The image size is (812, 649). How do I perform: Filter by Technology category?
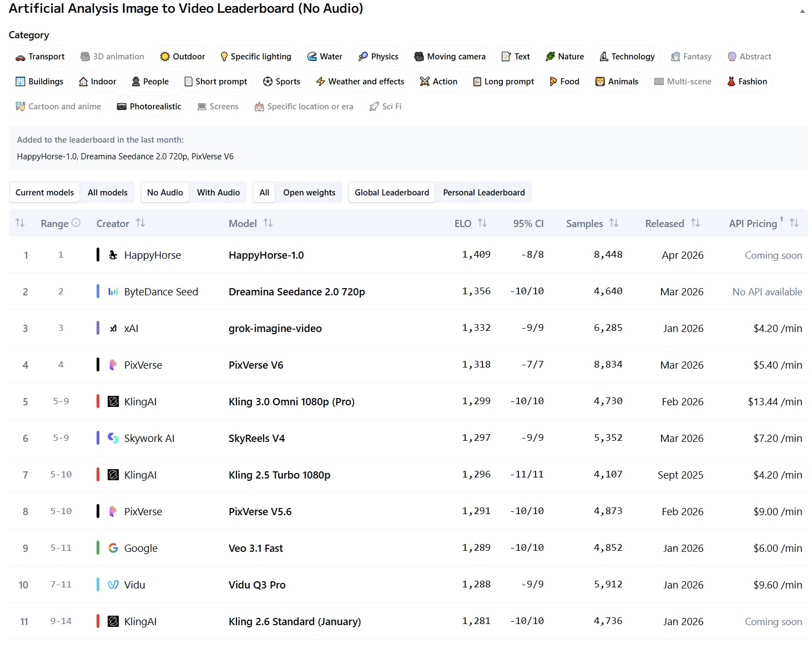(x=627, y=57)
